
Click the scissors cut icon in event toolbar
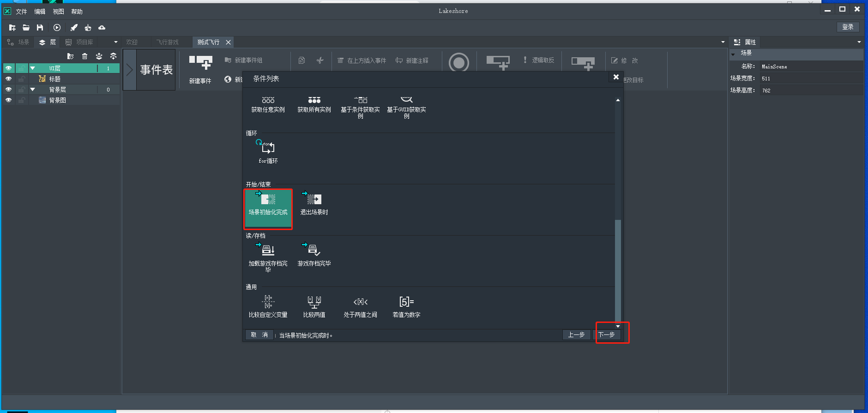(x=320, y=61)
